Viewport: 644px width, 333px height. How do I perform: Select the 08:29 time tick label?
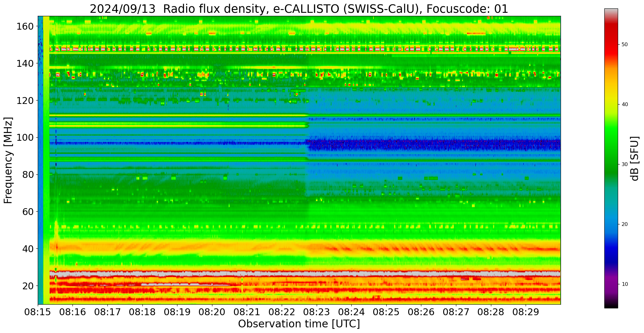[526, 312]
